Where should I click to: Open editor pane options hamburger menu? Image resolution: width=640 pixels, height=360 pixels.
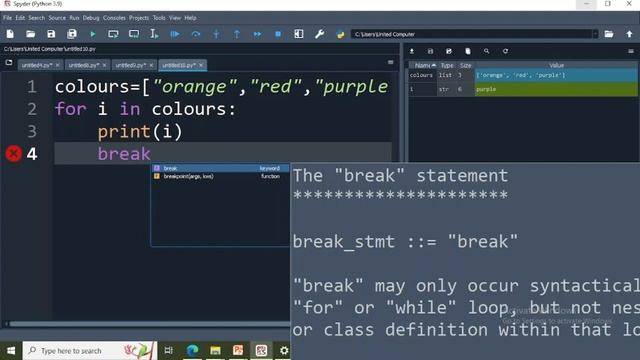point(391,62)
